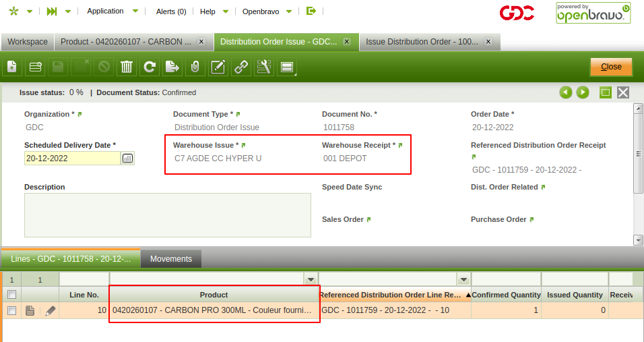Click the export document icon

(x=172, y=67)
